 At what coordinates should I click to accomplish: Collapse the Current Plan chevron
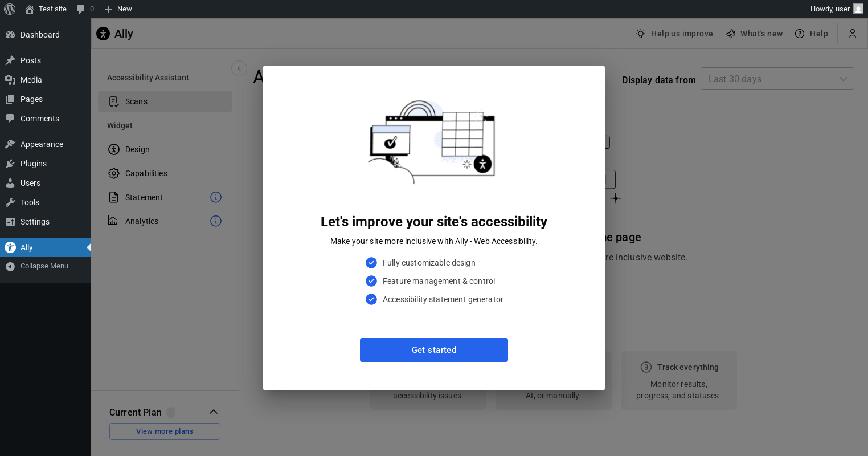(214, 412)
